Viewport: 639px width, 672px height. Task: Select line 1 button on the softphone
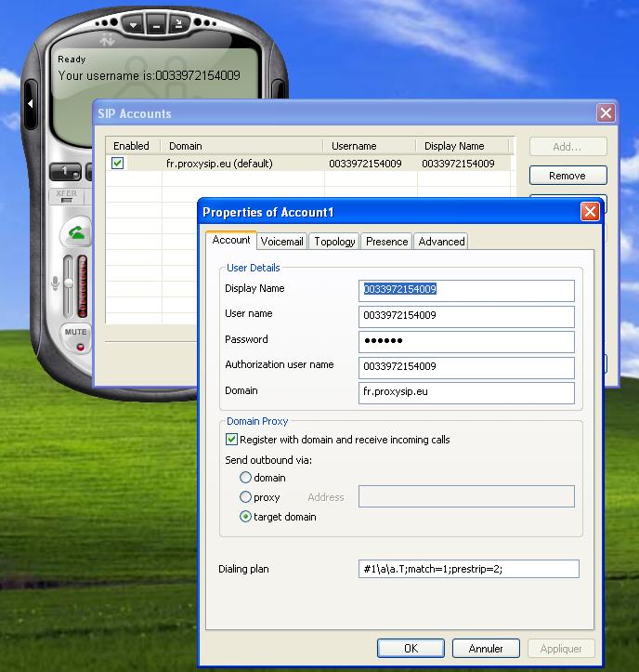click(66, 171)
